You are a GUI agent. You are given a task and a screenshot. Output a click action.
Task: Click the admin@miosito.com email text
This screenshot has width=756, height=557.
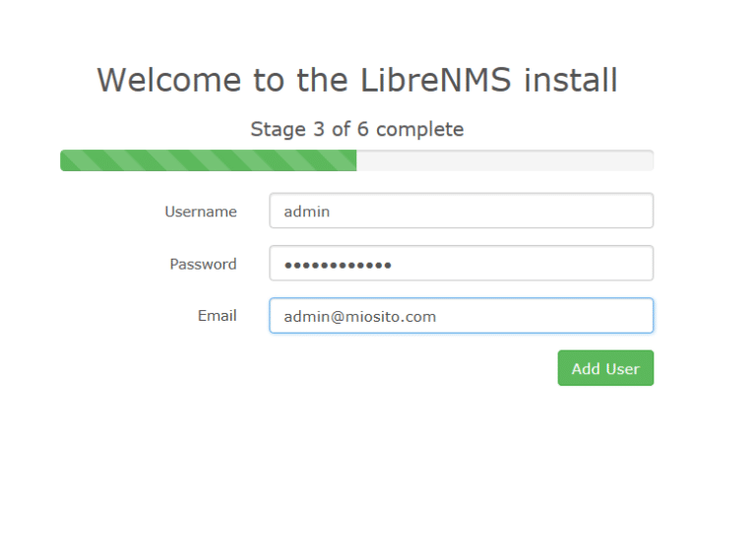pos(359,317)
